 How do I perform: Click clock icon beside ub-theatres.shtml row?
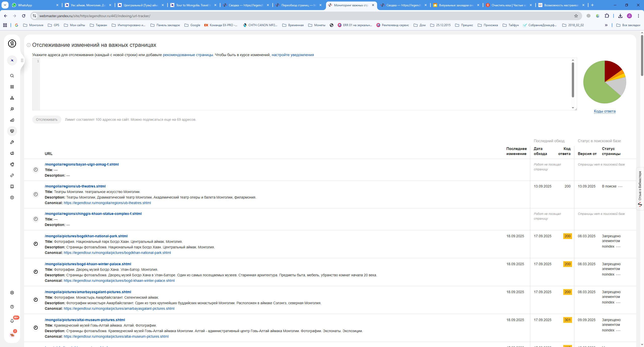coord(36,194)
